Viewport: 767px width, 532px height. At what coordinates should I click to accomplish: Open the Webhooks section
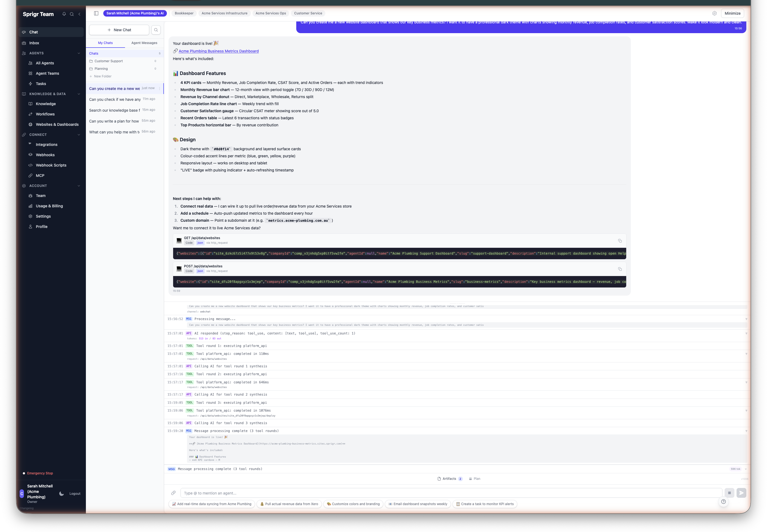pyautogui.click(x=45, y=155)
